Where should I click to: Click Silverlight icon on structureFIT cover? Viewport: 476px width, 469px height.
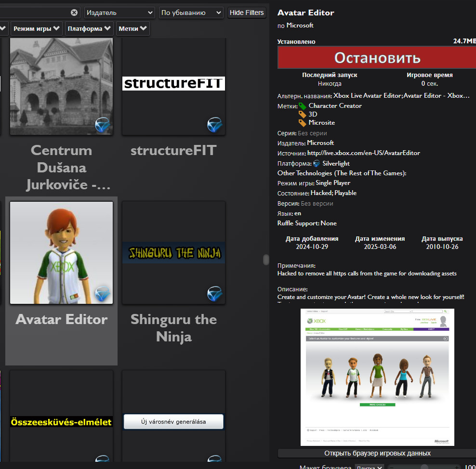pyautogui.click(x=214, y=125)
